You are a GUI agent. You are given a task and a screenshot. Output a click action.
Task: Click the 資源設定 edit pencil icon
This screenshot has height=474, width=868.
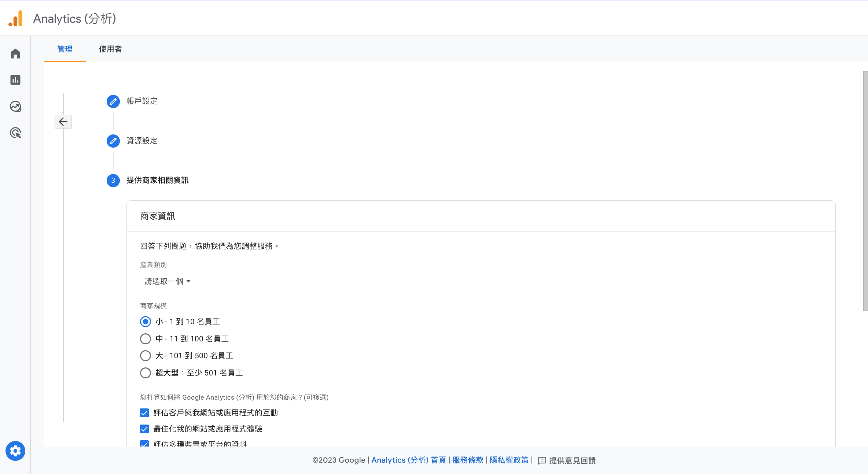pos(113,141)
